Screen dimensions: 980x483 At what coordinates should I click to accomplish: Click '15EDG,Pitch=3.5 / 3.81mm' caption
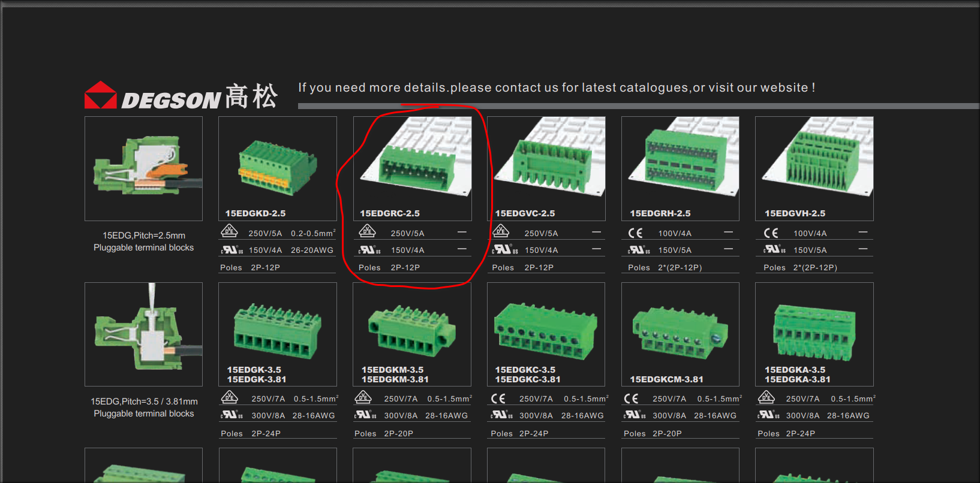(x=144, y=402)
